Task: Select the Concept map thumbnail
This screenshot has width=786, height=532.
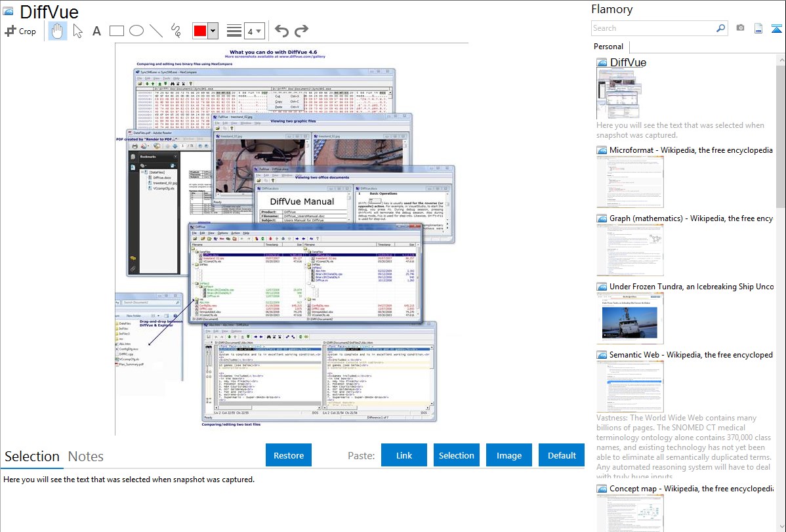Action: point(630,513)
